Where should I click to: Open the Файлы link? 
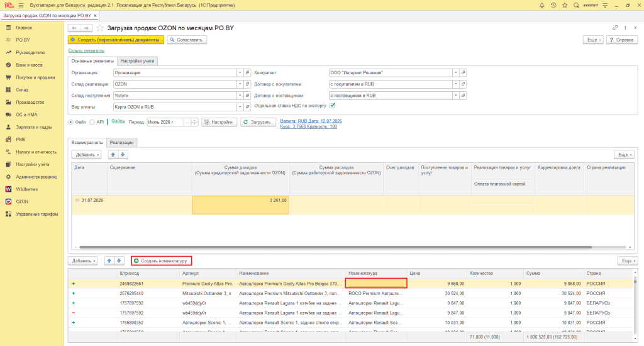tap(118, 121)
